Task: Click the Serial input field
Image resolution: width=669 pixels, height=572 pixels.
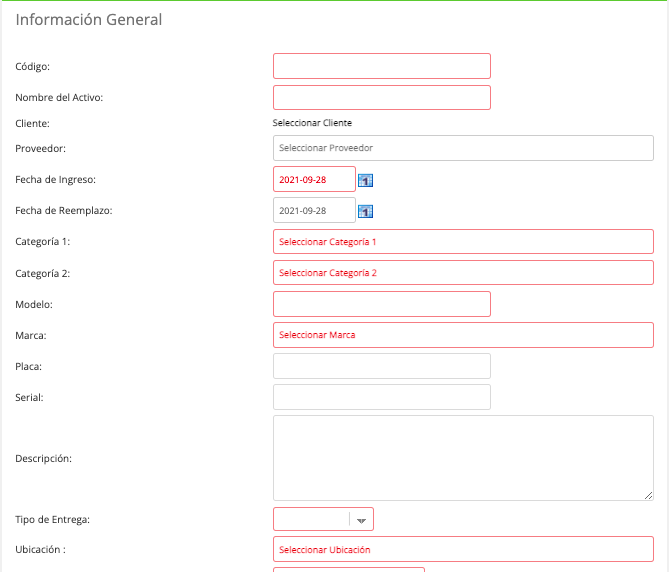Action: point(382,397)
